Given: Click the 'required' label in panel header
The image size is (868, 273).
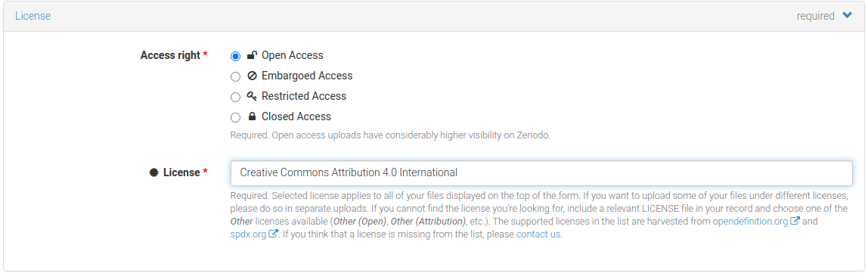Looking at the screenshot, I should 815,16.
